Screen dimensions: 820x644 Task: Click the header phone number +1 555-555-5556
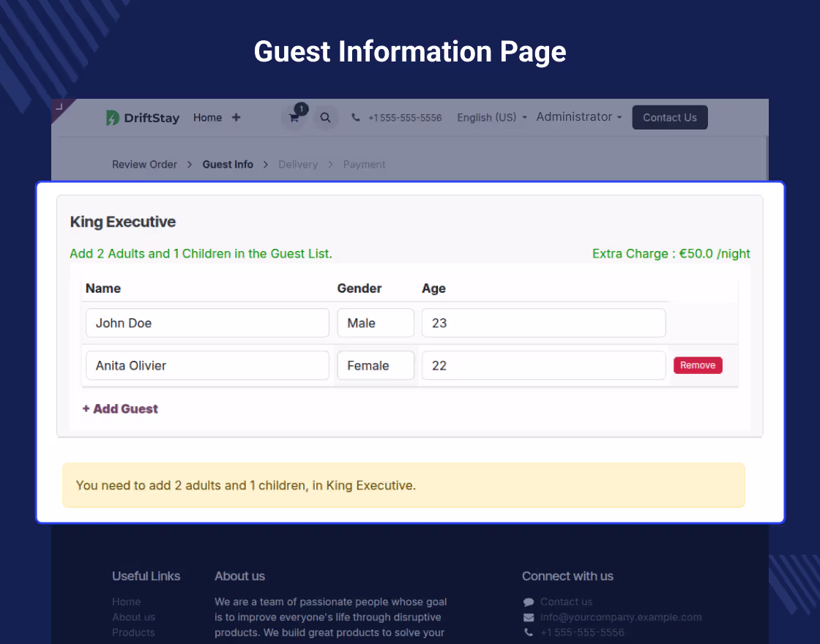pyautogui.click(x=405, y=118)
